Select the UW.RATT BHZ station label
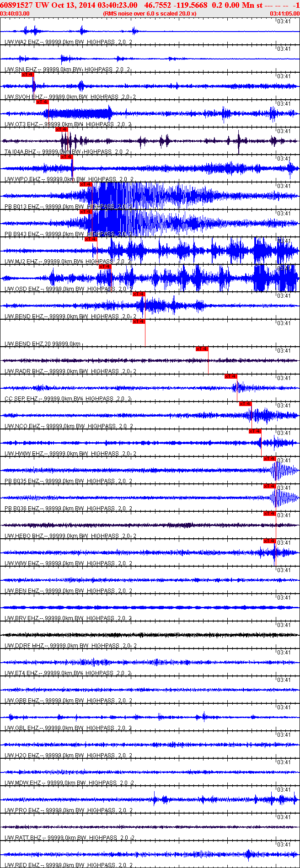 pyautogui.click(x=70, y=838)
